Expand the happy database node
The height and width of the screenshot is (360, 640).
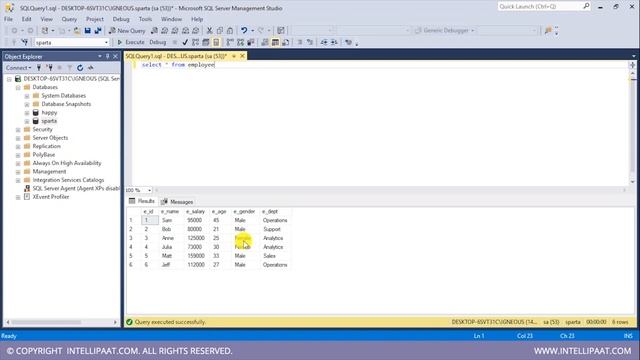point(27,113)
